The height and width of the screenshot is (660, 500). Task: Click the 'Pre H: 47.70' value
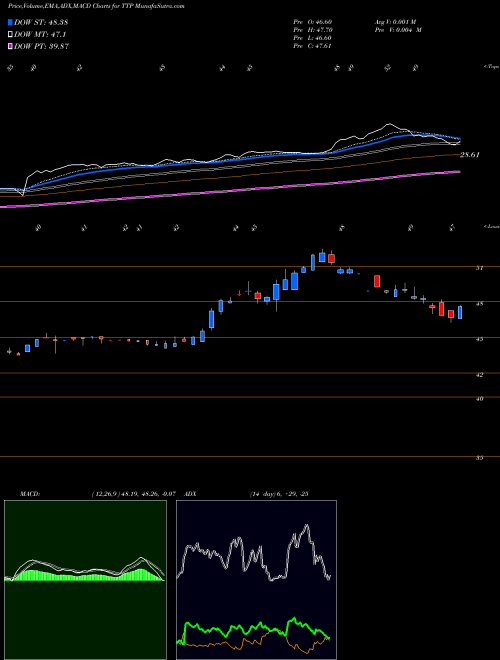313,30
